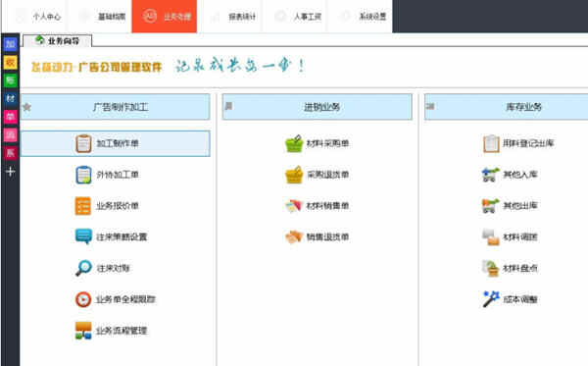The height and width of the screenshot is (366, 588).
Task: Click yellow 收 sidebar shortcut tile
Action: (x=10, y=63)
